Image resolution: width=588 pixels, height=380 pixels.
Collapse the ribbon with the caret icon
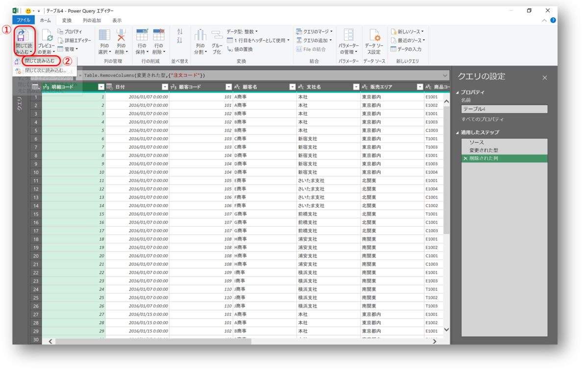(544, 21)
